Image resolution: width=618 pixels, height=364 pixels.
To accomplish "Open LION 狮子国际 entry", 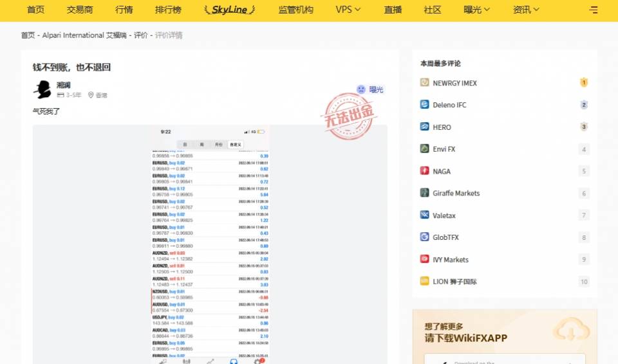I will coord(454,282).
